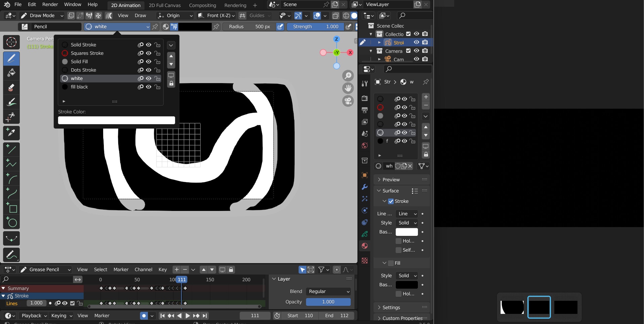Open the stroke Style dropdown set to Solid

click(406, 222)
